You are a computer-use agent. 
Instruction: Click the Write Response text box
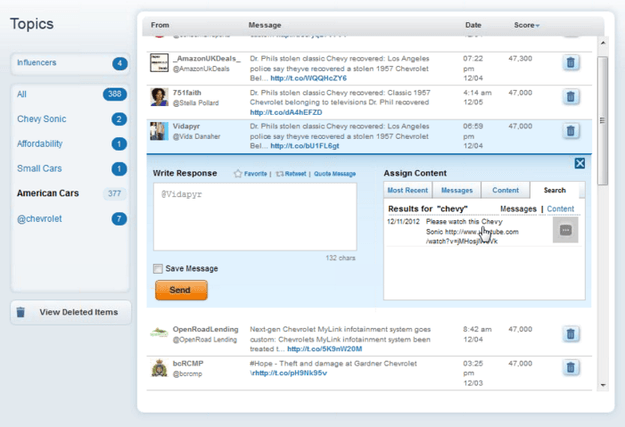(x=255, y=217)
